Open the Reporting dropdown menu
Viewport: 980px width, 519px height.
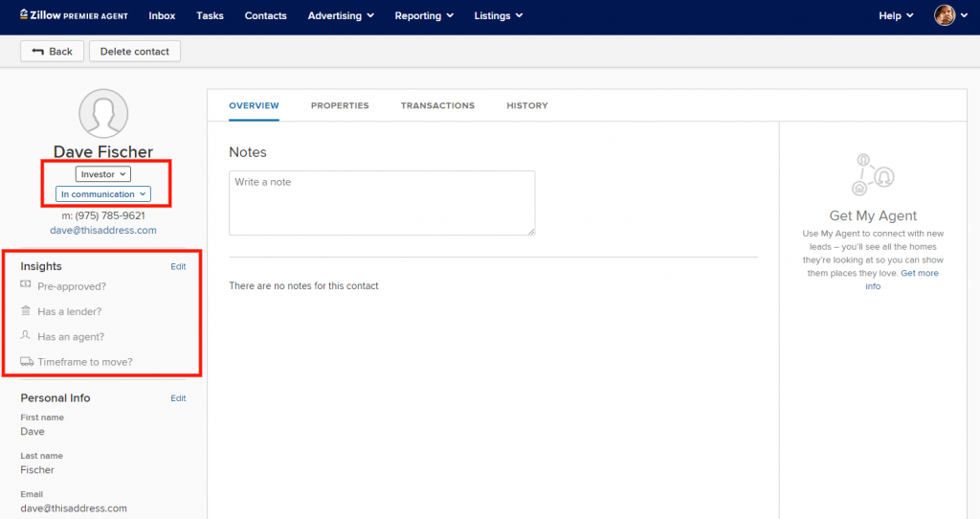(x=424, y=15)
